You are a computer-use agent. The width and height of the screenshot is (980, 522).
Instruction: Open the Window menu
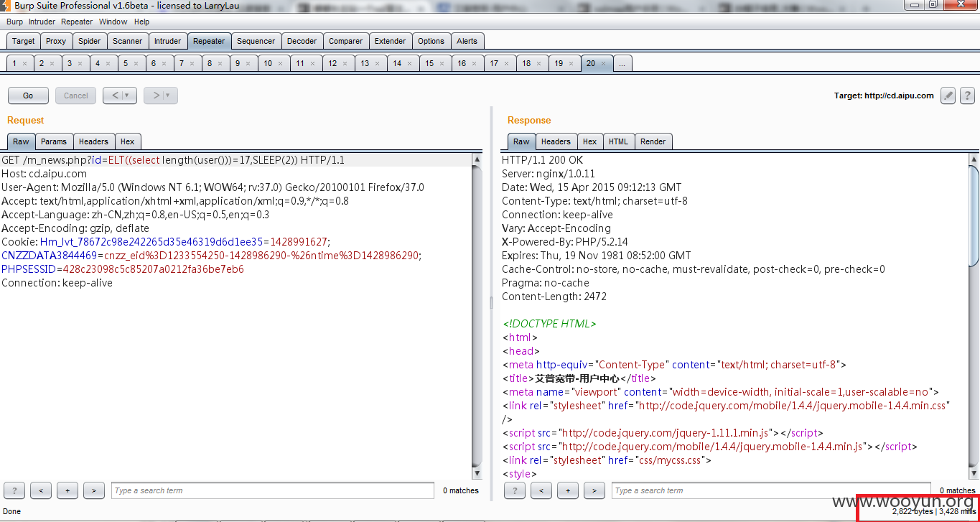click(x=113, y=22)
